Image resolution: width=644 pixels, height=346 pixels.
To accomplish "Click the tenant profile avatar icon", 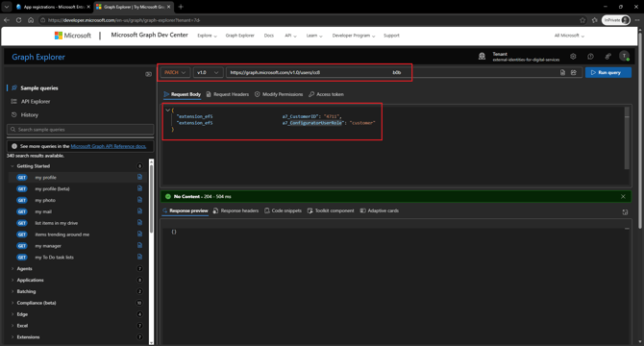I will pos(624,57).
